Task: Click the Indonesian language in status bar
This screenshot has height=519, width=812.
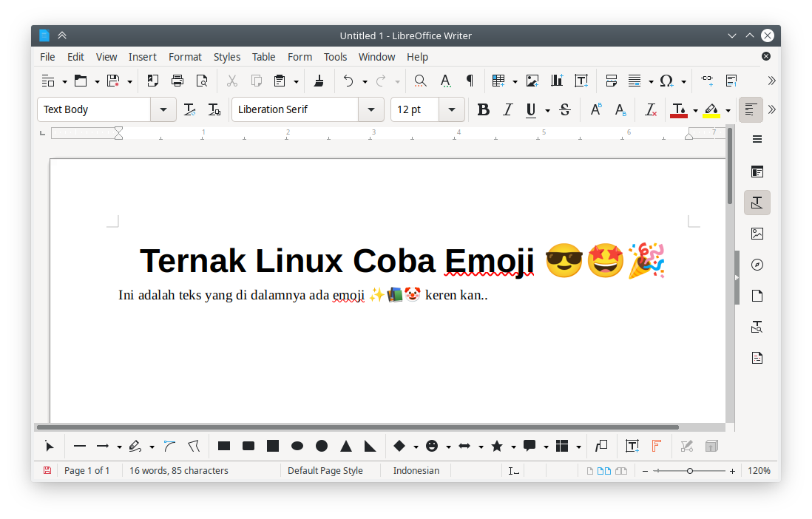Action: pyautogui.click(x=416, y=470)
